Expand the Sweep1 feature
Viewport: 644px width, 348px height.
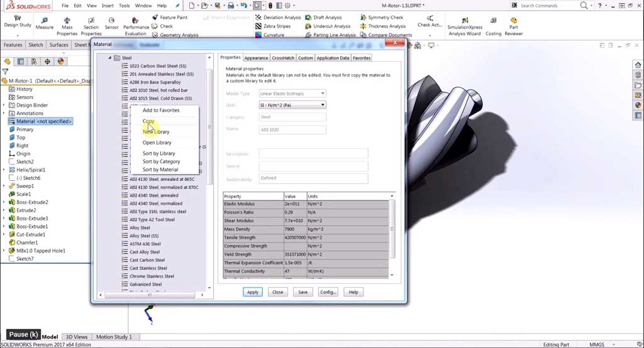[x=4, y=186]
